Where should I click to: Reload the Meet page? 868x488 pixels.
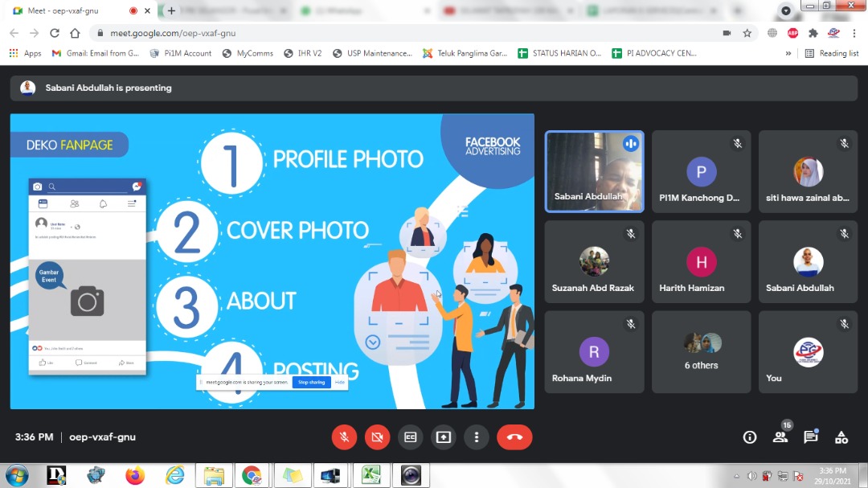55,33
